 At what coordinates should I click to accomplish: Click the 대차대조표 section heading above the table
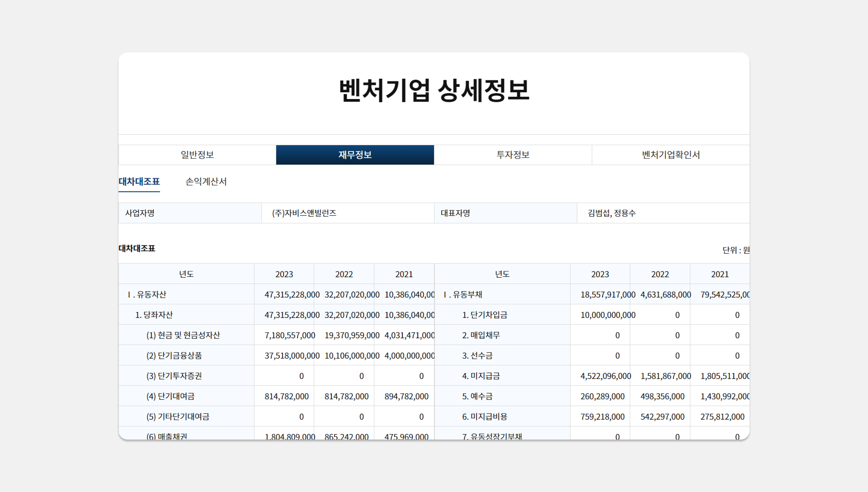pyautogui.click(x=137, y=248)
